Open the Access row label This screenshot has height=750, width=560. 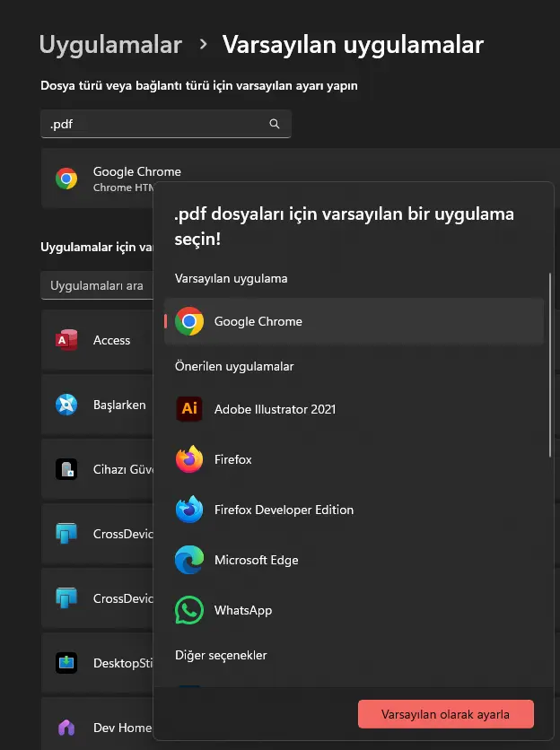tap(111, 340)
